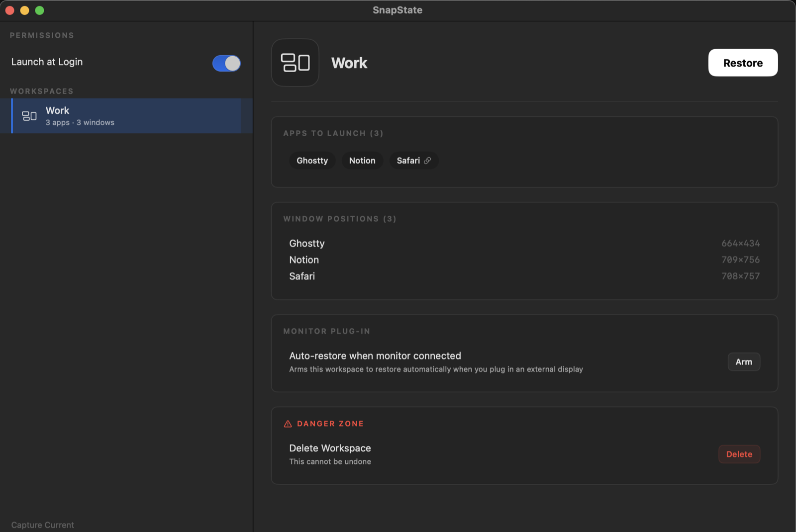Click the Notion app chip

pyautogui.click(x=362, y=161)
